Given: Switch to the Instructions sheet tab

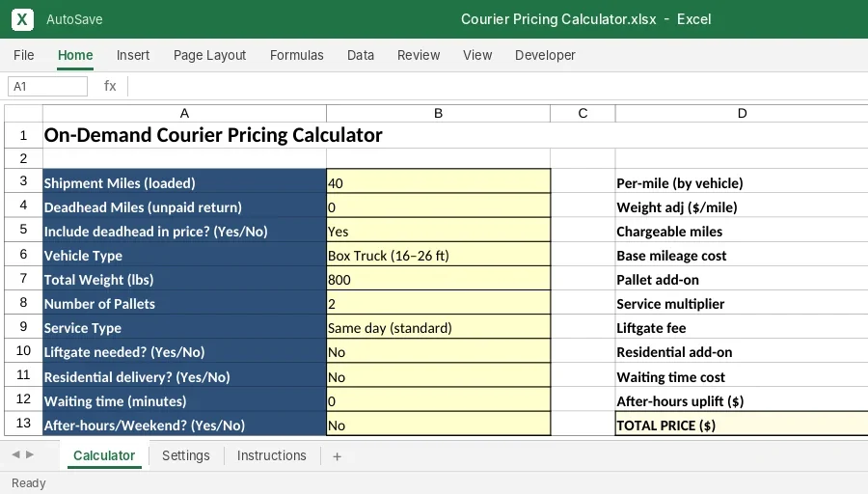Looking at the screenshot, I should (271, 455).
